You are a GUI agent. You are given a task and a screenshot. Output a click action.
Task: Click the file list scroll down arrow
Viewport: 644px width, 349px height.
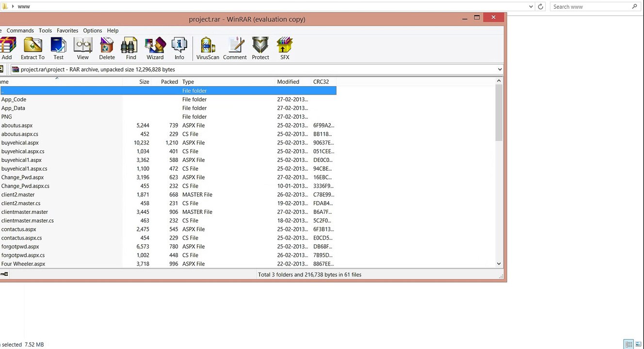coord(499,264)
